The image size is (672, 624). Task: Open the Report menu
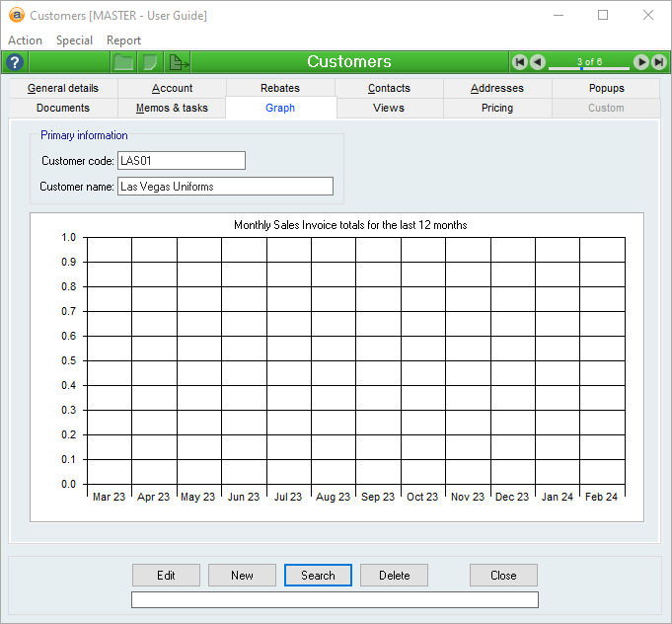click(x=124, y=40)
